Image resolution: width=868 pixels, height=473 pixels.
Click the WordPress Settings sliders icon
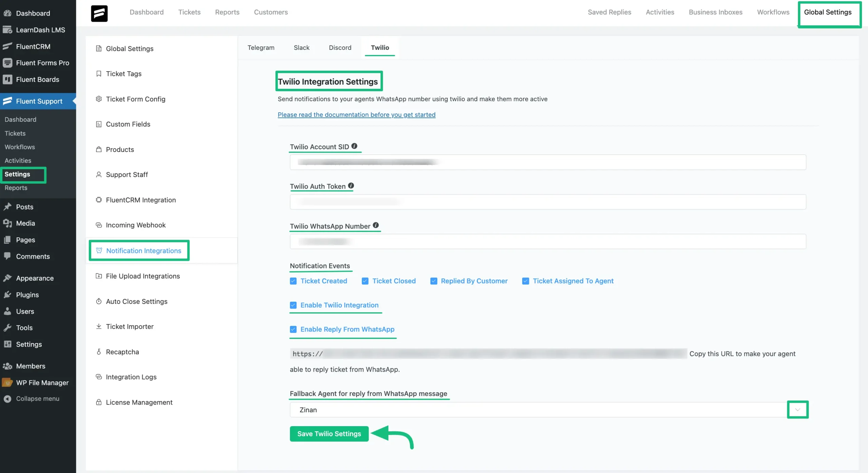tap(7, 344)
